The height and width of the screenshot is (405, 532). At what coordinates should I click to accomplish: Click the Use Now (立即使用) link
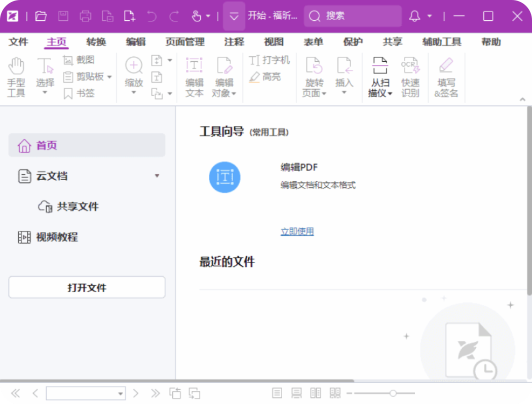[x=297, y=231]
